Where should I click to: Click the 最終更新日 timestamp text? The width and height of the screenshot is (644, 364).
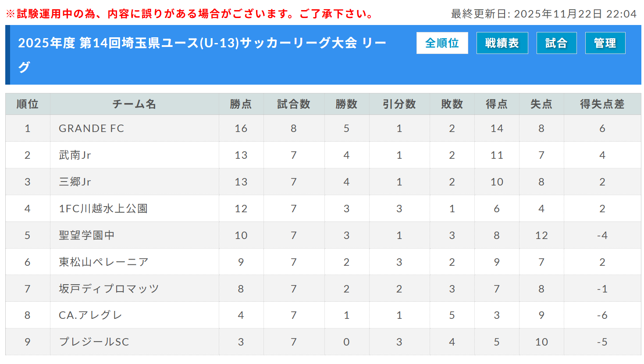[x=544, y=14]
